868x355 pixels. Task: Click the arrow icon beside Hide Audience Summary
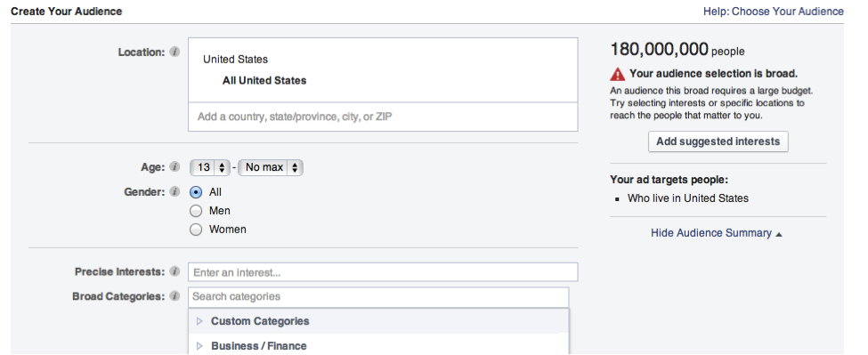click(x=779, y=235)
